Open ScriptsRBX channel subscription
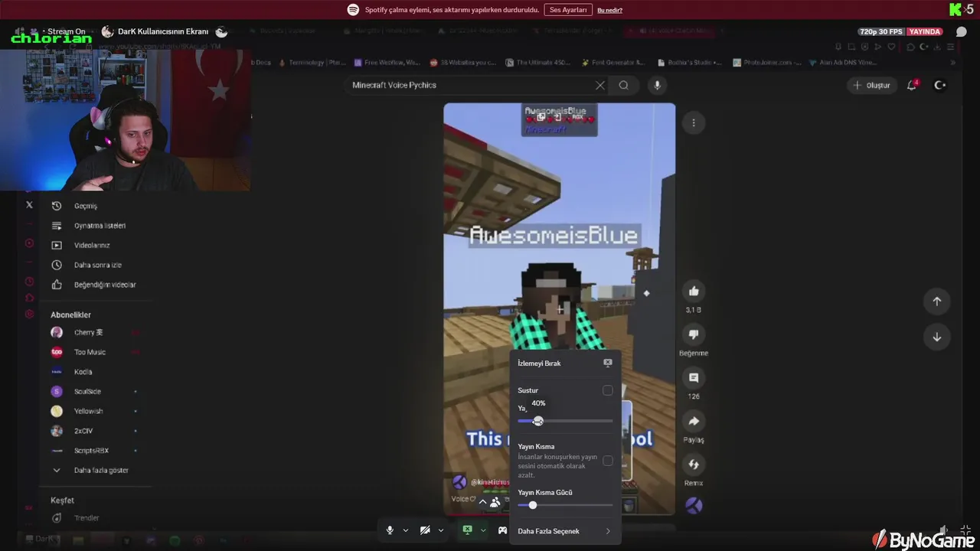Screen dimensions: 980x551 coord(91,451)
